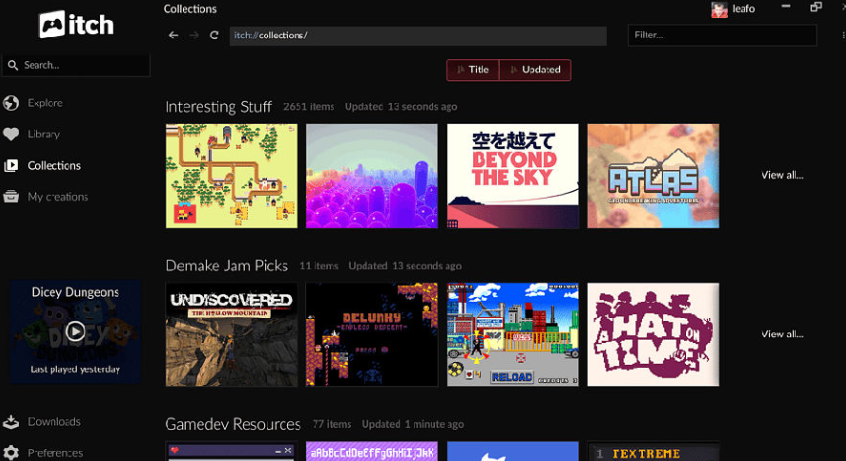Image resolution: width=846 pixels, height=461 pixels.
Task: Click the Collections video icon
Action: [11, 165]
